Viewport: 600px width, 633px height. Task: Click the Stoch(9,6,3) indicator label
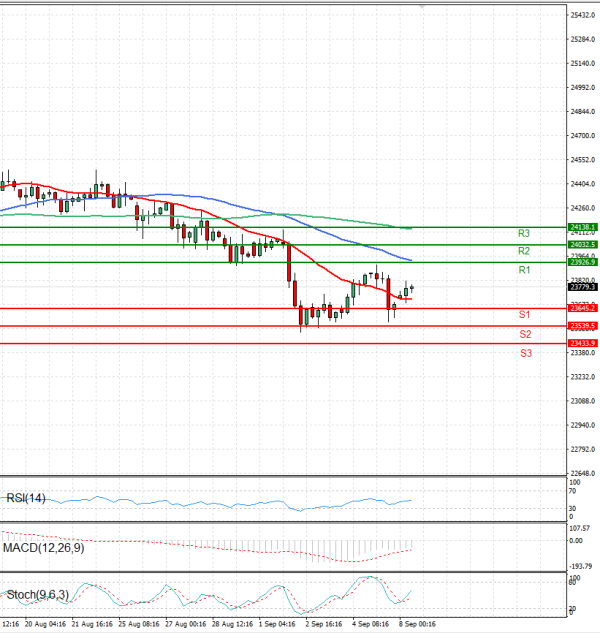pos(38,595)
